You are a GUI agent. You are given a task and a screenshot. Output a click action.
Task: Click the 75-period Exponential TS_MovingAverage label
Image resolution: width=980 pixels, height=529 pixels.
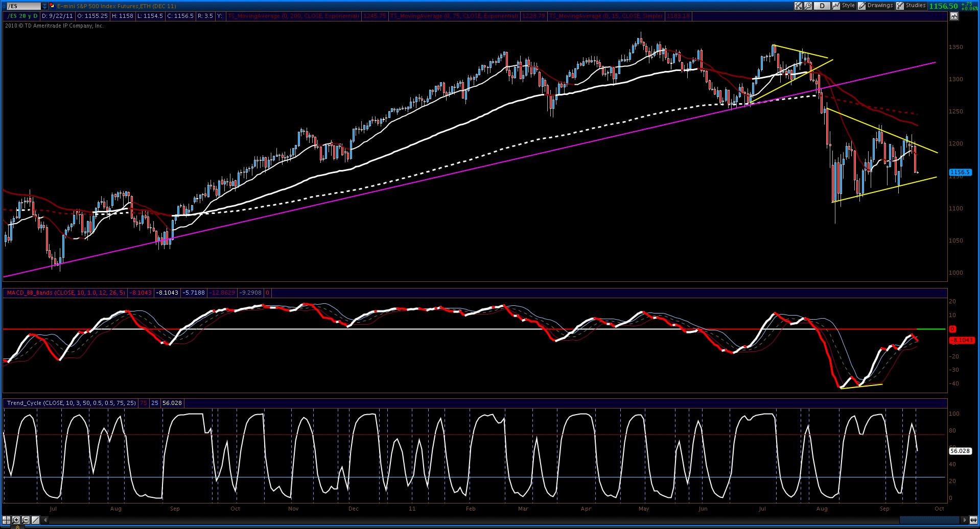(454, 16)
